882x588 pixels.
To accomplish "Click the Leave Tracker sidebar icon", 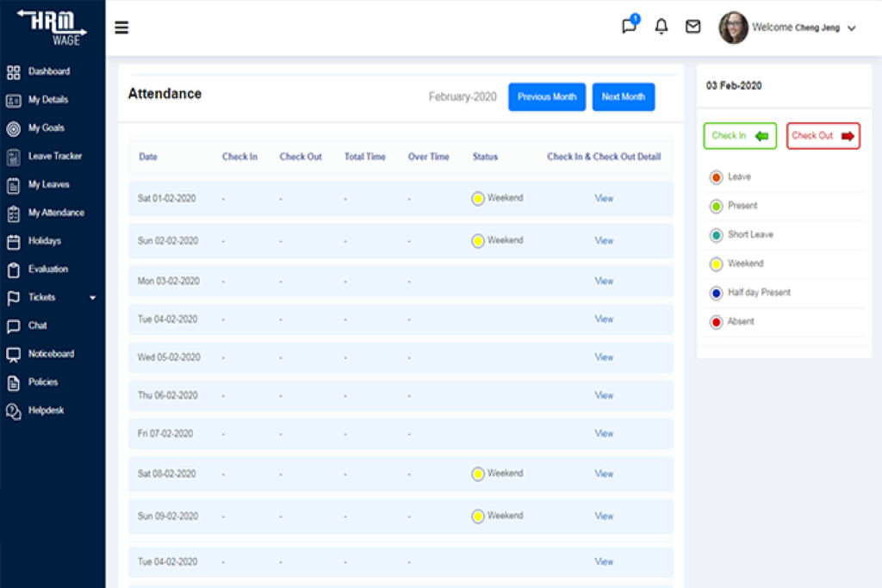I will pyautogui.click(x=14, y=157).
